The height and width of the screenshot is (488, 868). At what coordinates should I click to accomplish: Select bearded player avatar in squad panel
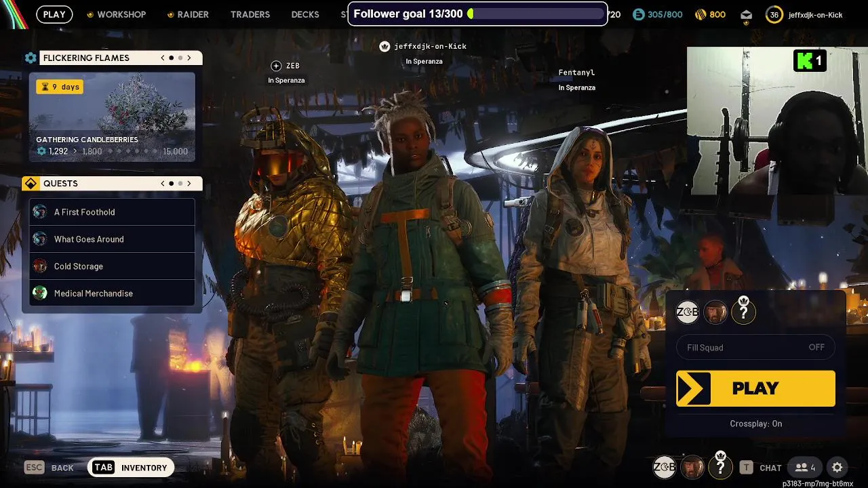[x=715, y=312]
